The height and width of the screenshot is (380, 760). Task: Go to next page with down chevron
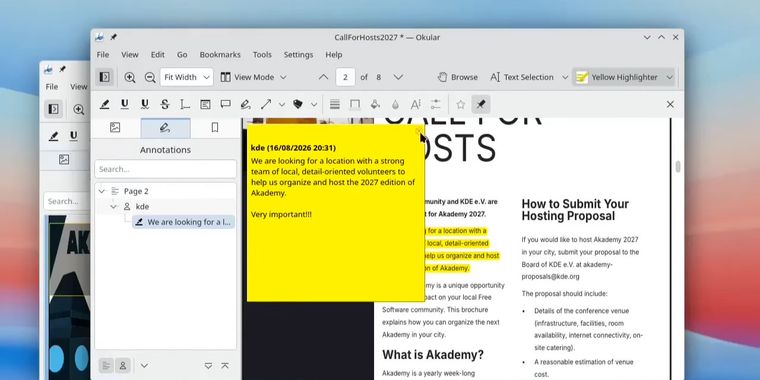pos(398,77)
